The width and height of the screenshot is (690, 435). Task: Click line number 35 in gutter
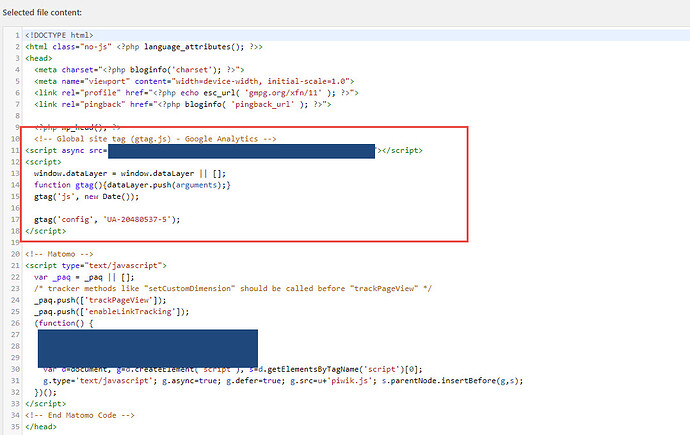coord(15,427)
